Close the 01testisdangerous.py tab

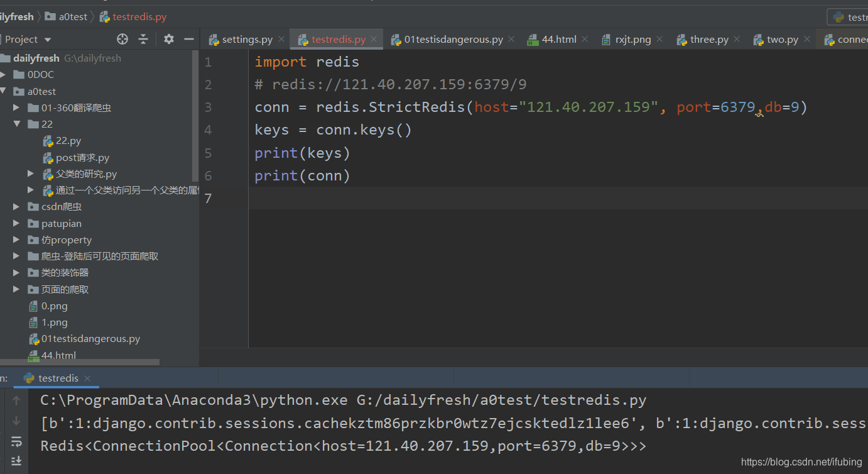click(x=511, y=39)
